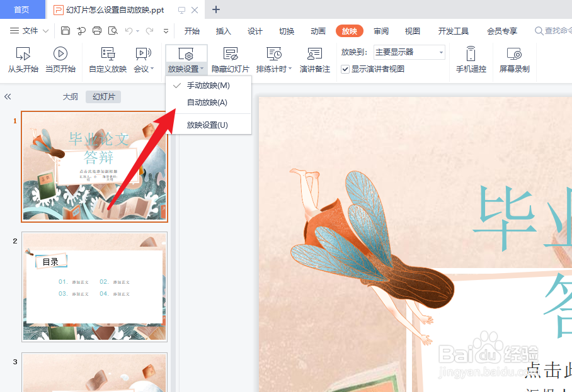Expand the 会议 dropdown arrow

pos(152,69)
